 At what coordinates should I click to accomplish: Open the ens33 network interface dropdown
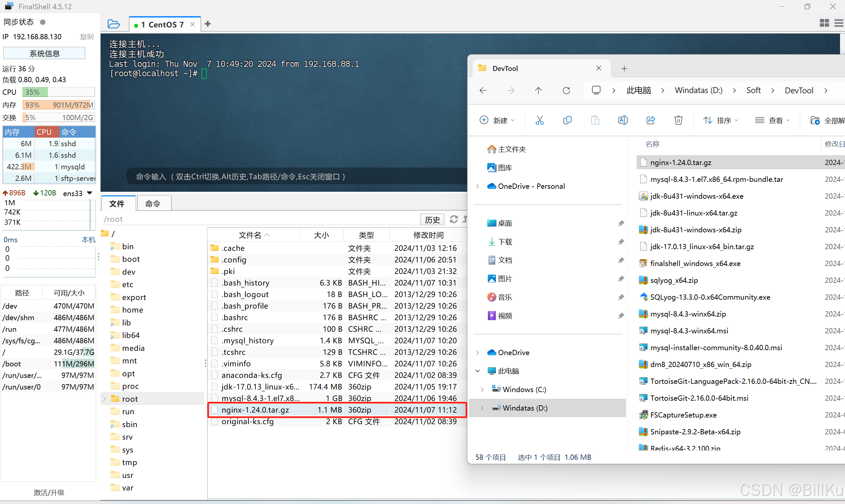point(90,193)
